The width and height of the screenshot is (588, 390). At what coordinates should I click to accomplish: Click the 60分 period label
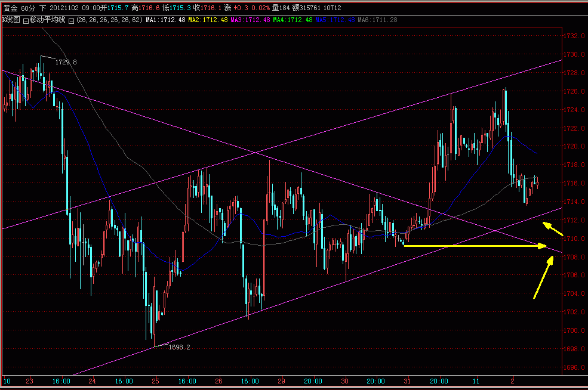(27, 8)
